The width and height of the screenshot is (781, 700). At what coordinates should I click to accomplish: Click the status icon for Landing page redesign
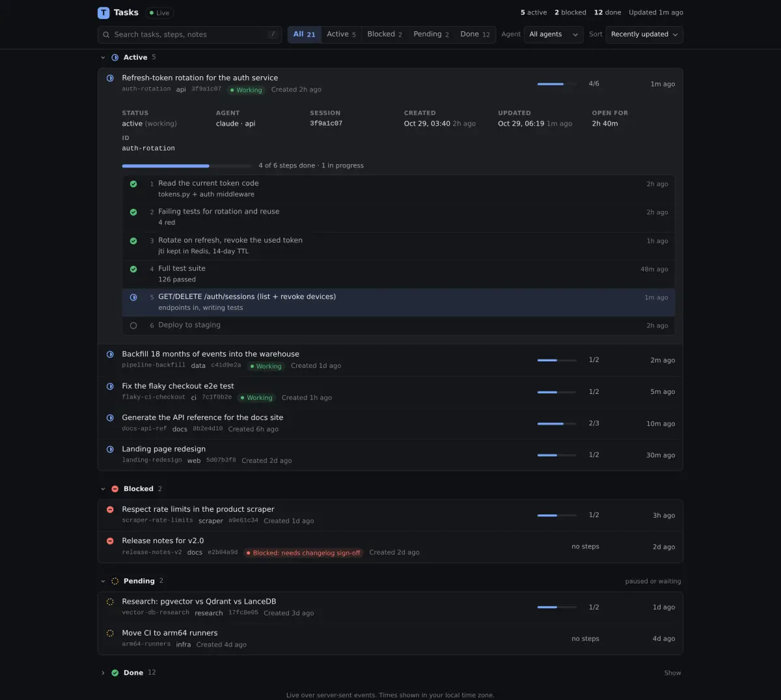point(110,449)
